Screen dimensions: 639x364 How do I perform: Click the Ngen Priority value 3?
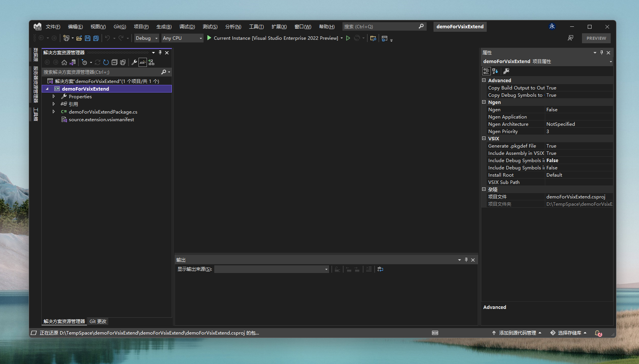click(x=548, y=132)
